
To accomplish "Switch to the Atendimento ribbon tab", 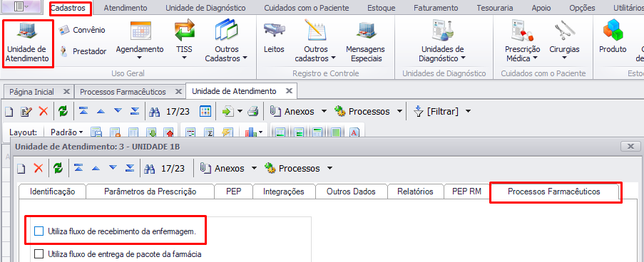I will click(x=126, y=8).
